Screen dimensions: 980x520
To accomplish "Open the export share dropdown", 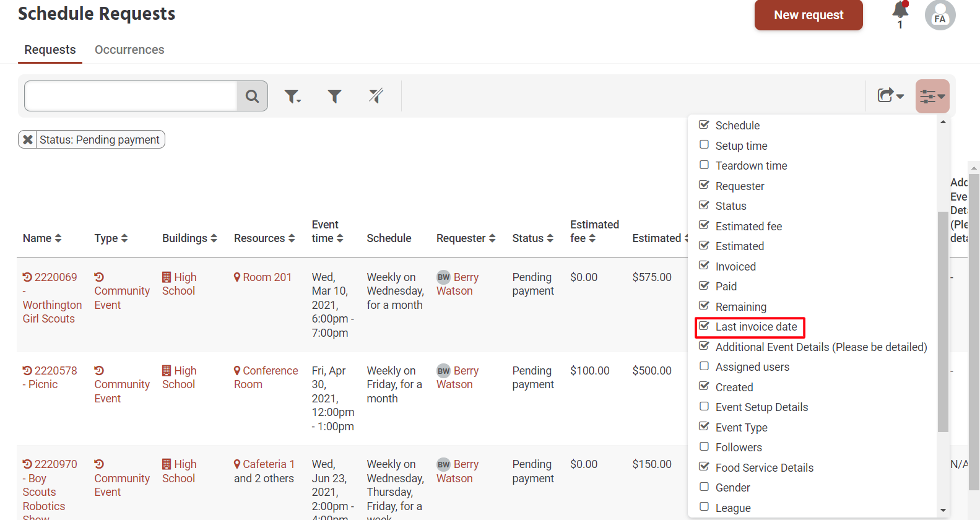I will [x=890, y=95].
